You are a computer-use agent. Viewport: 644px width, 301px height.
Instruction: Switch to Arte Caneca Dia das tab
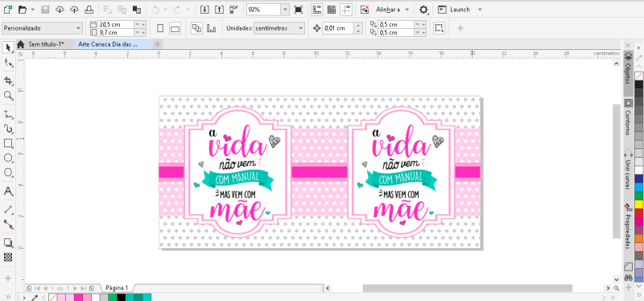click(x=114, y=44)
